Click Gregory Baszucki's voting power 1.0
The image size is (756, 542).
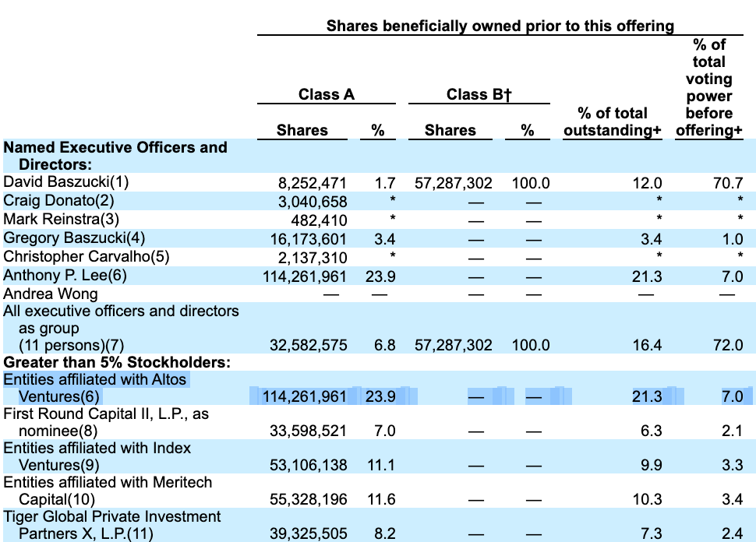point(733,239)
